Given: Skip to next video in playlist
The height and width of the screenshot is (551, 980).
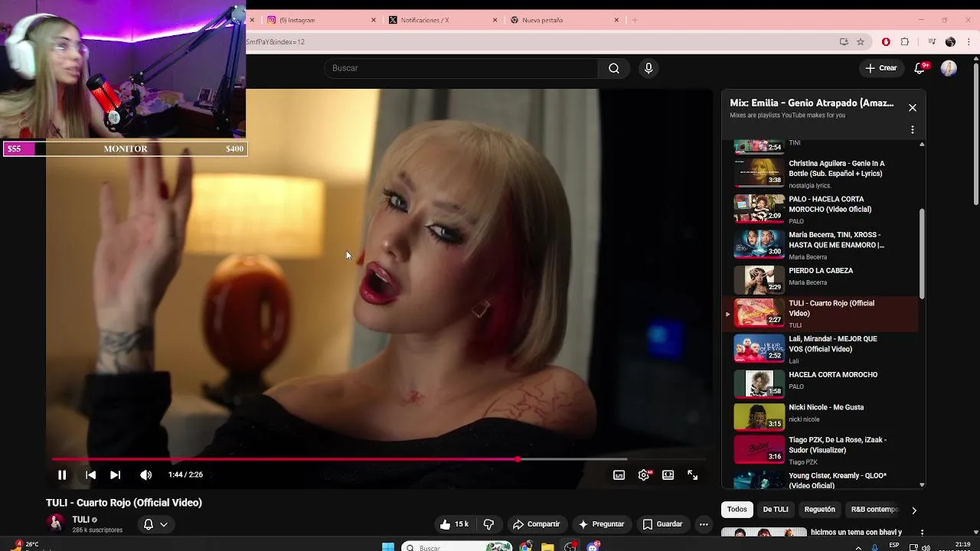Looking at the screenshot, I should point(115,474).
